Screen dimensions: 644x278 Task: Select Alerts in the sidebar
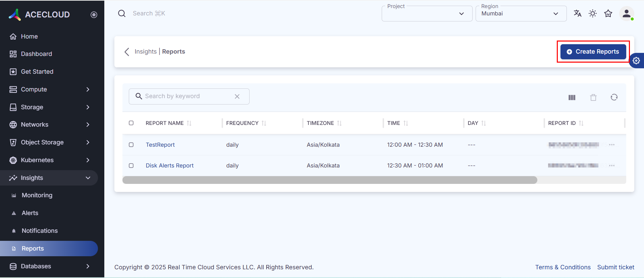click(30, 213)
